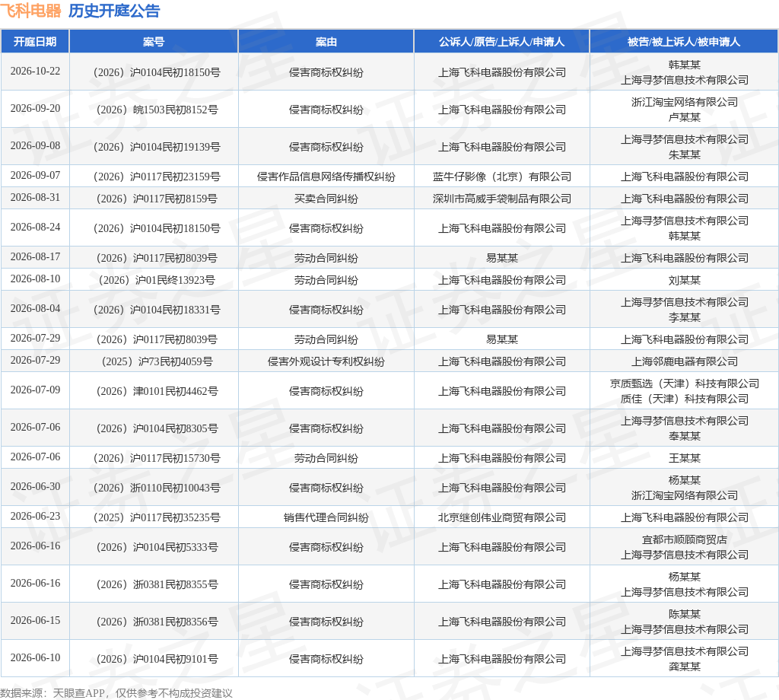779x700 pixels.
Task: Click plaintiff 北京继创伟业商贸有限公司
Action: pos(502,517)
